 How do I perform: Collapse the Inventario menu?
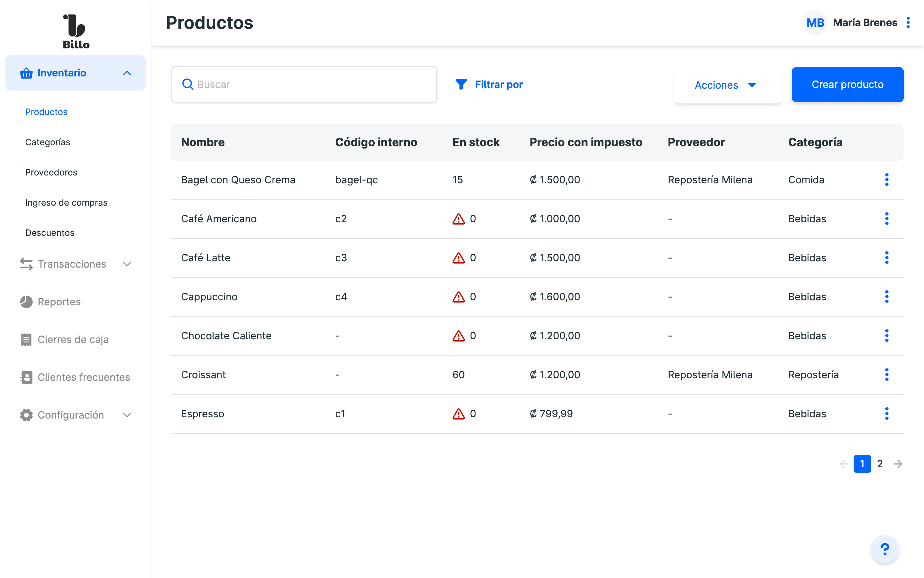point(127,73)
